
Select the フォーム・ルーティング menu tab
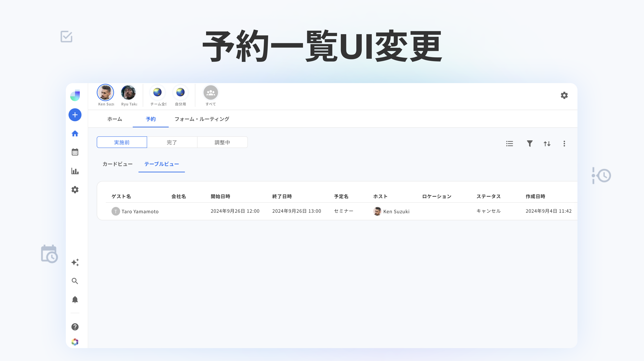202,119
